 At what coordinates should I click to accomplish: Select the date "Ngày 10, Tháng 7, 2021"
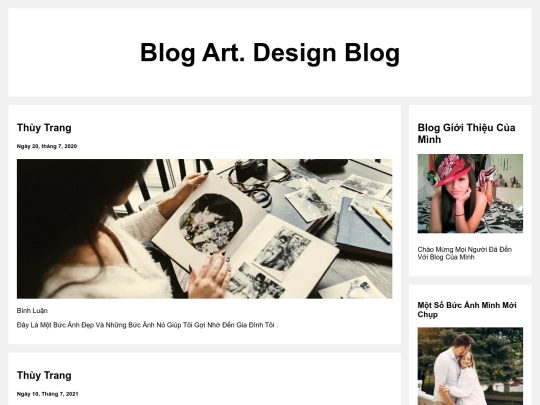(x=48, y=394)
